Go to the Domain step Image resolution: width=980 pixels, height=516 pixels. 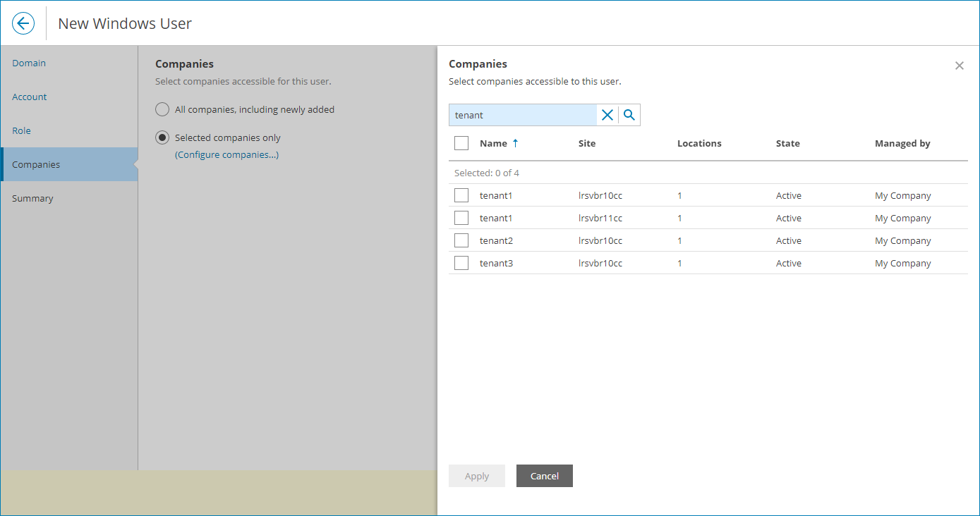29,63
